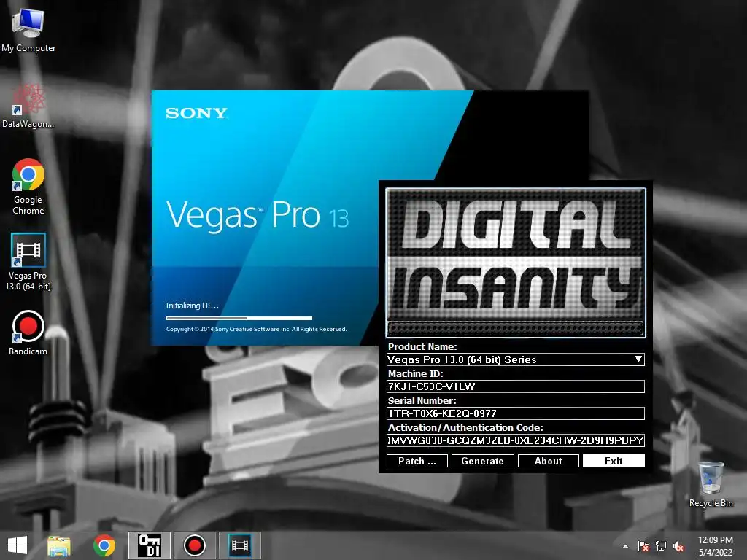
Task: Click the Machine ID field
Action: (516, 386)
